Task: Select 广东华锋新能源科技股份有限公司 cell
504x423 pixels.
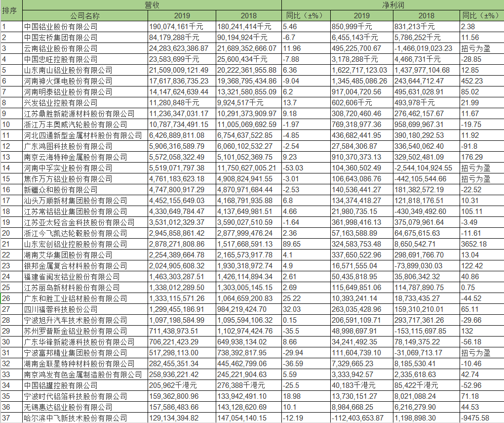Action: [x=85, y=342]
